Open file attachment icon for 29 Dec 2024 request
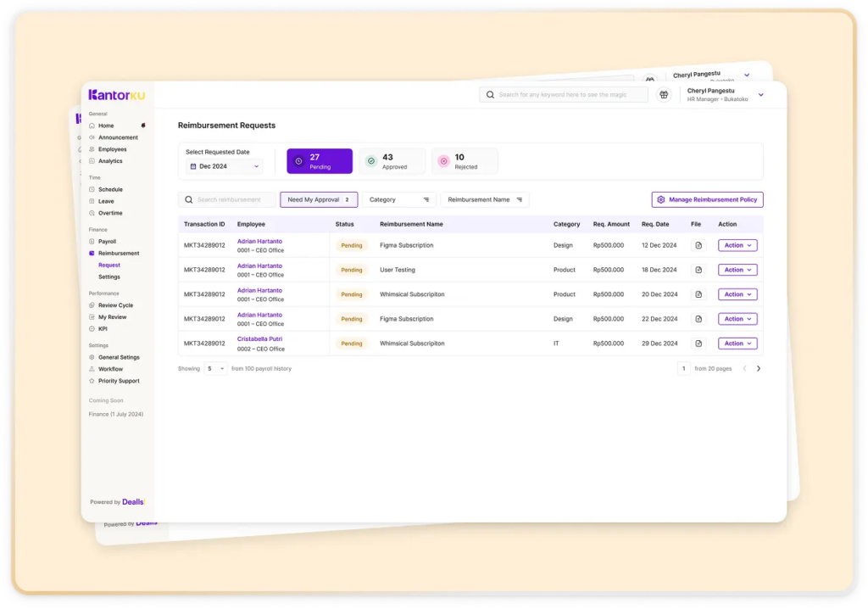This screenshot has height=609, width=868. [x=698, y=344]
